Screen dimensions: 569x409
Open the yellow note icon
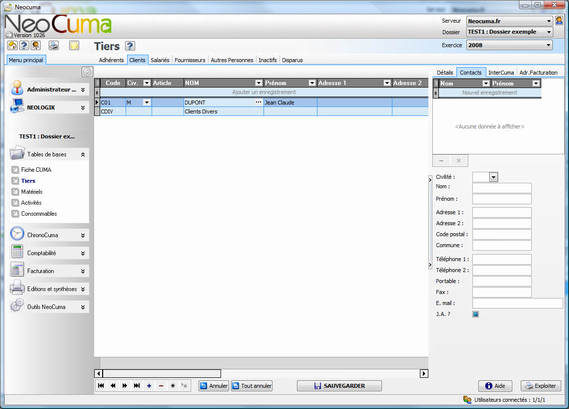pos(74,46)
